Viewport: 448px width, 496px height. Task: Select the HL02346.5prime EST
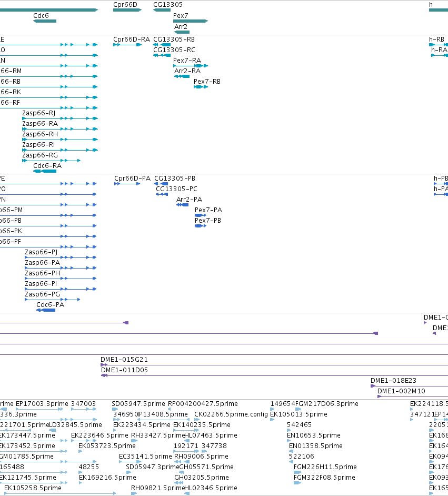tap(187, 493)
